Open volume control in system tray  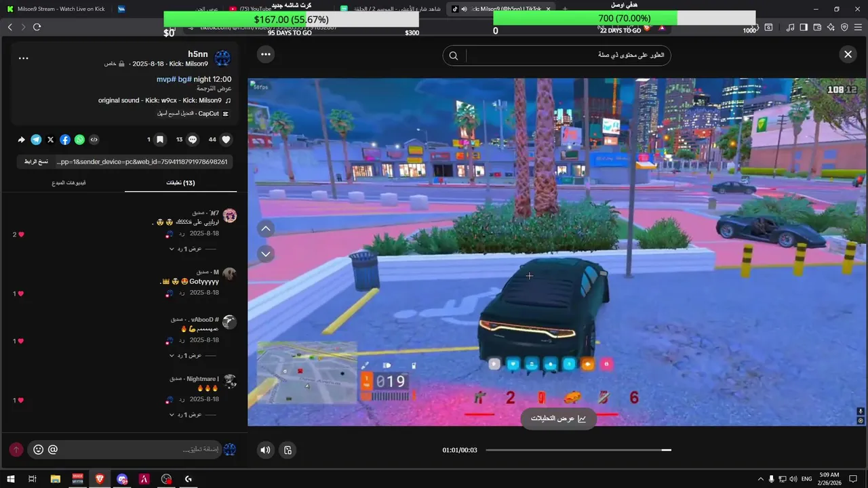[x=793, y=479]
